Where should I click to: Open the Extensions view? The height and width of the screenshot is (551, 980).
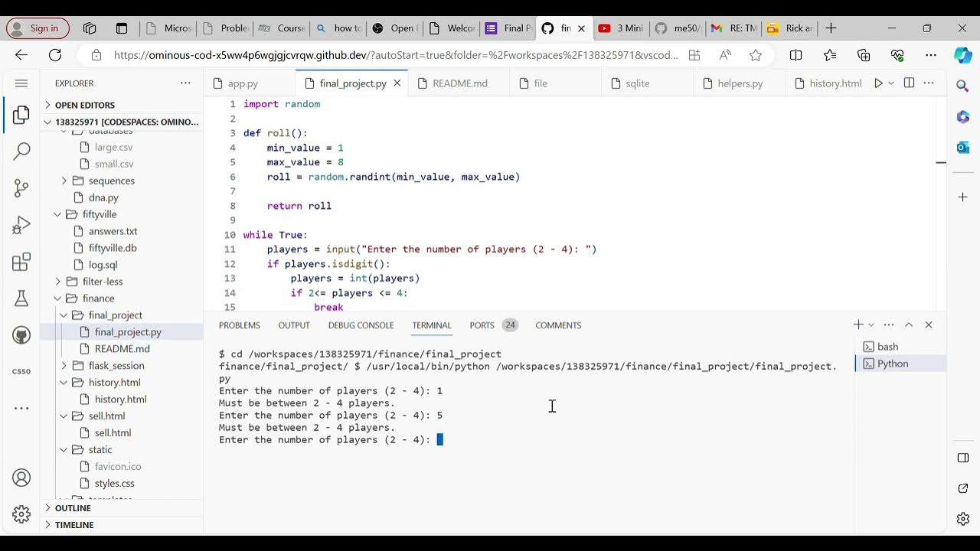point(21,262)
